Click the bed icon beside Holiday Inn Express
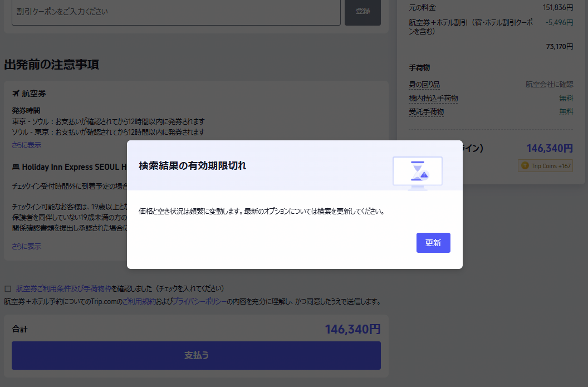588x387 pixels. pos(16,167)
